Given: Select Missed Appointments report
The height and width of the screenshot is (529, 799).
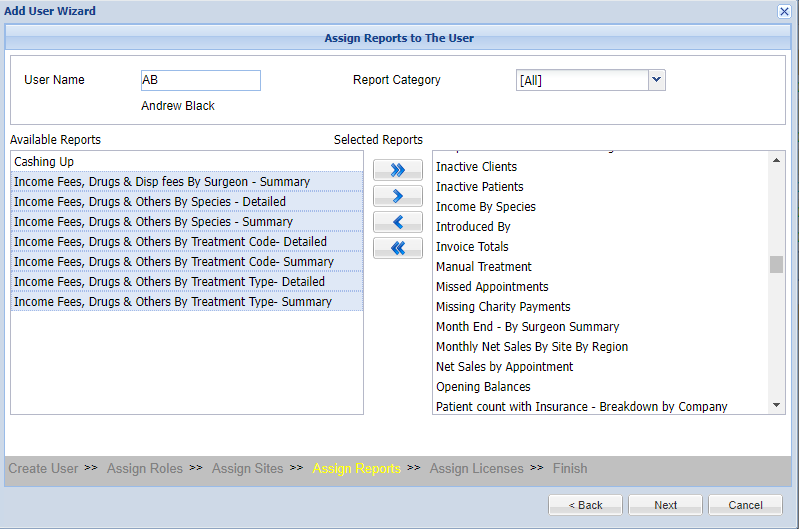Looking at the screenshot, I should click(492, 287).
